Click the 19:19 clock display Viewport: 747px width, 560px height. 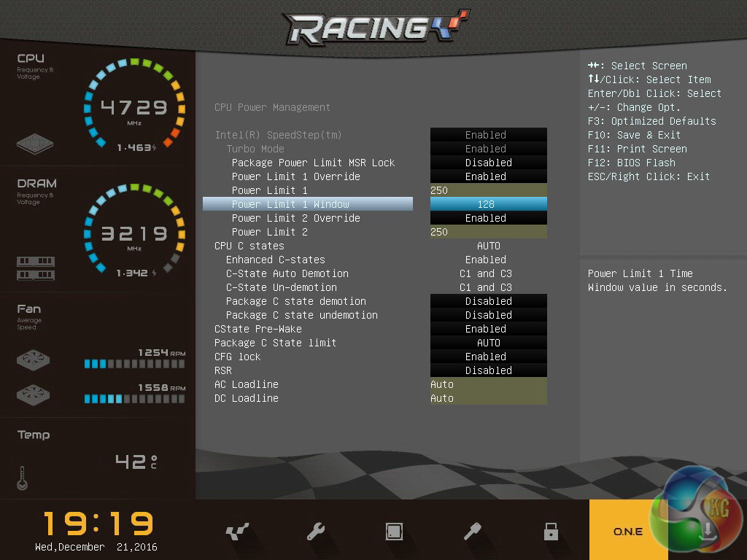(98, 524)
